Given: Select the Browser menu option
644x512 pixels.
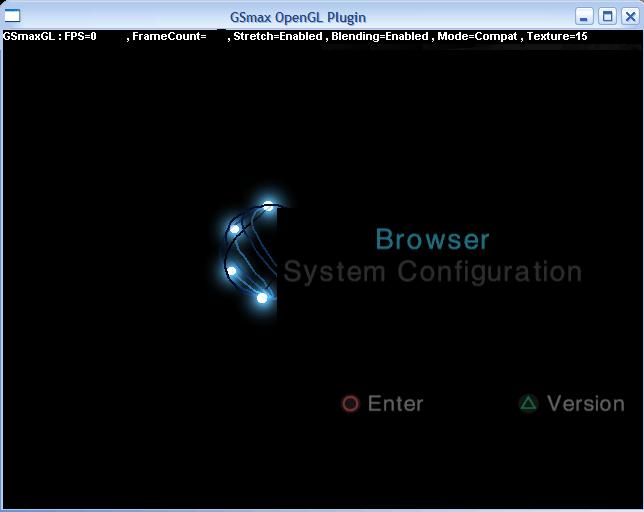Looking at the screenshot, I should [x=432, y=239].
